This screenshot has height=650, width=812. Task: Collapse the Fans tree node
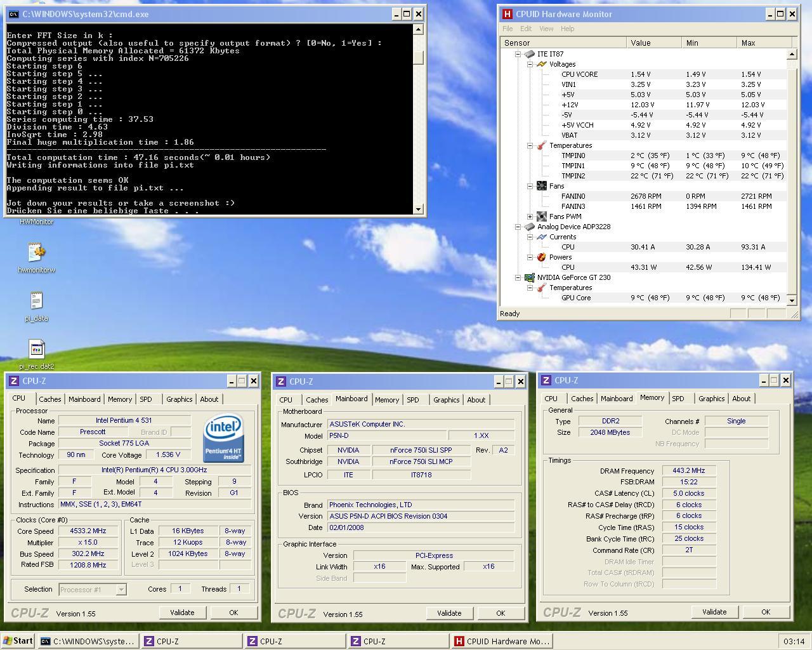click(530, 186)
